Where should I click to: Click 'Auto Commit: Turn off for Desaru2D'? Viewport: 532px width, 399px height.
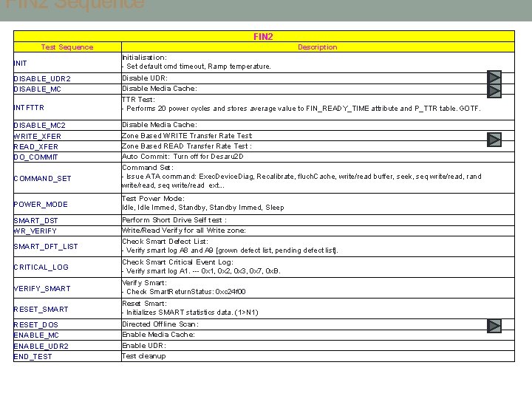[x=183, y=157]
